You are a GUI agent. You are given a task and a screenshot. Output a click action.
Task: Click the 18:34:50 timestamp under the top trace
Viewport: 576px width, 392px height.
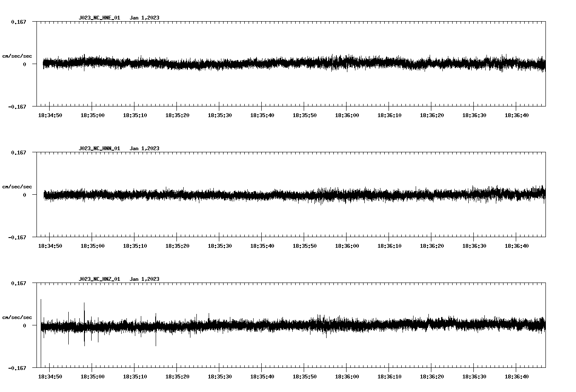(x=49, y=115)
